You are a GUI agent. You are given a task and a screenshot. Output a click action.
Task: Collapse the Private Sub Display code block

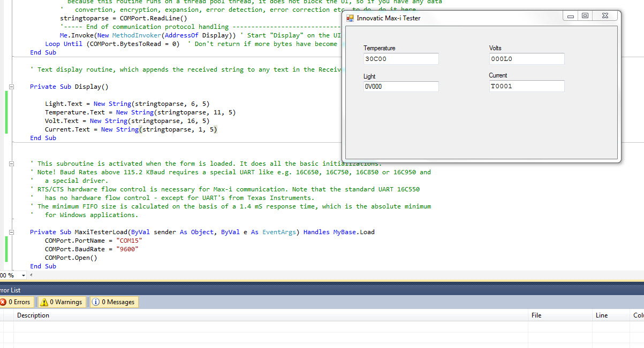coord(12,87)
